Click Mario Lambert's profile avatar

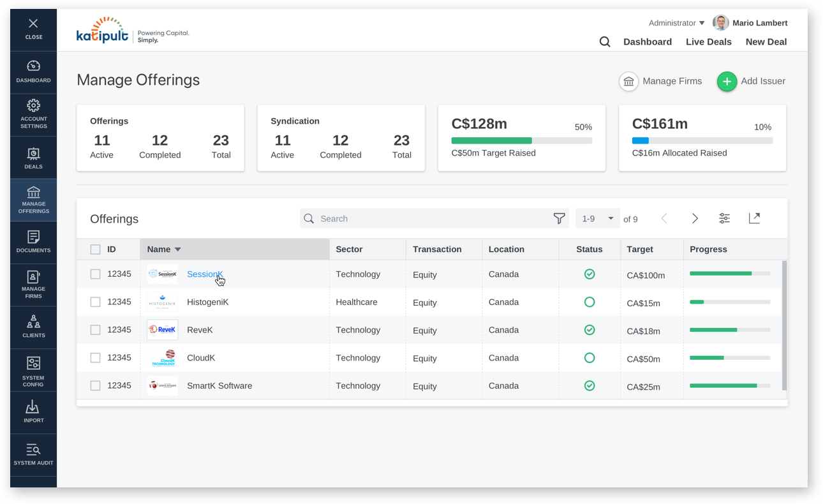(720, 23)
